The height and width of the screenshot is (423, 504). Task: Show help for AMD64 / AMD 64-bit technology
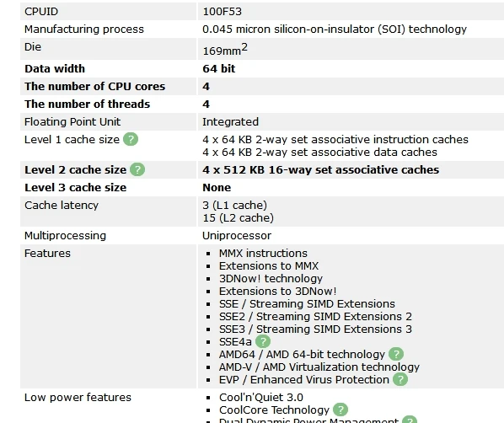396,354
